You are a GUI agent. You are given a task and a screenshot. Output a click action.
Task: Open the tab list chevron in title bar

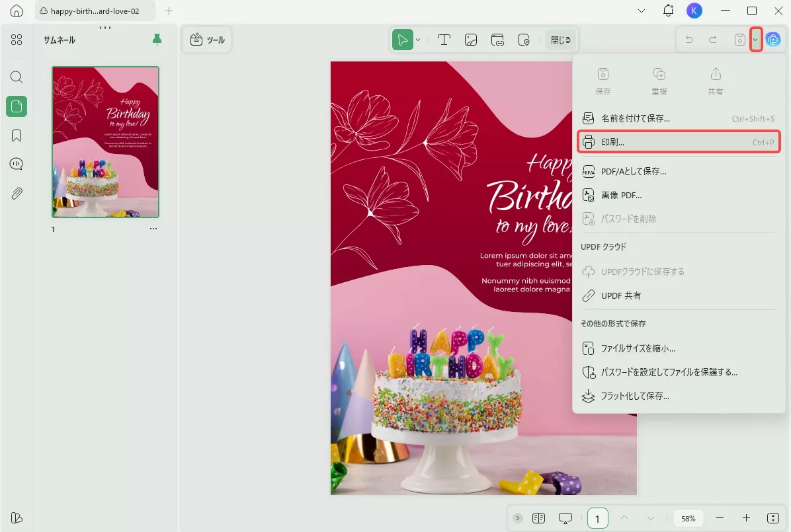tap(642, 11)
